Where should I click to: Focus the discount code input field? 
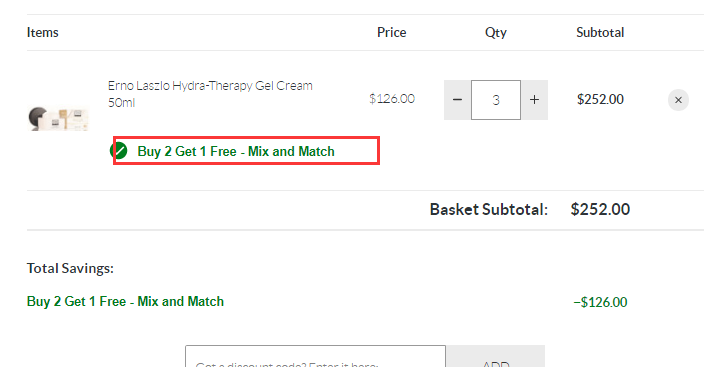315,356
